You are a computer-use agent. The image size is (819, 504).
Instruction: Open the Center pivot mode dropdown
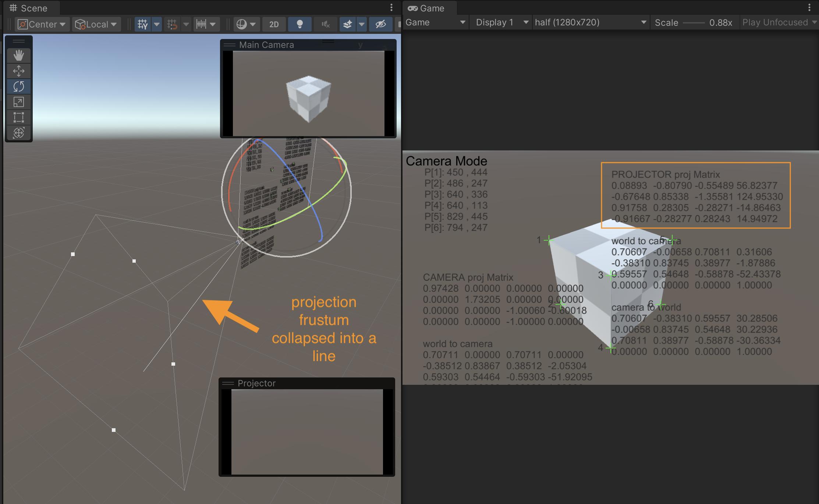(x=42, y=24)
